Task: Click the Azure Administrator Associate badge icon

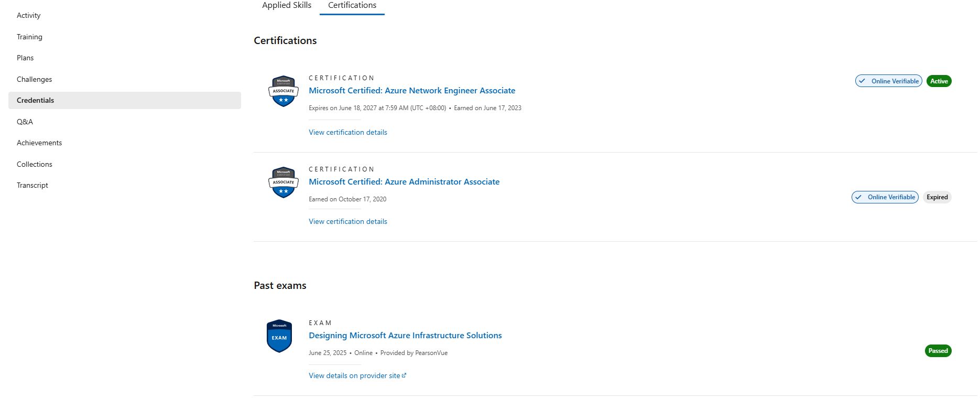Action: 284,182
